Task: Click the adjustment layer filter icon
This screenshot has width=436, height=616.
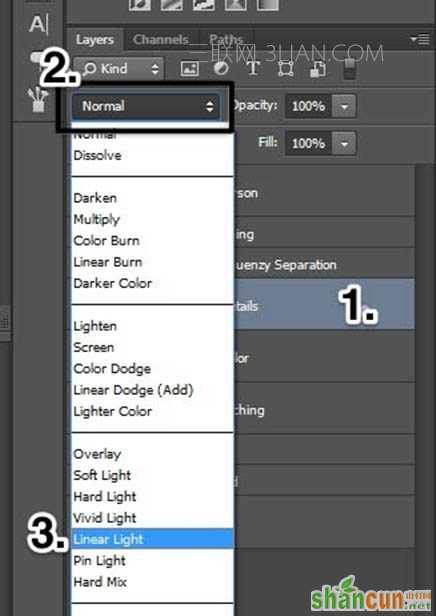Action: click(221, 68)
